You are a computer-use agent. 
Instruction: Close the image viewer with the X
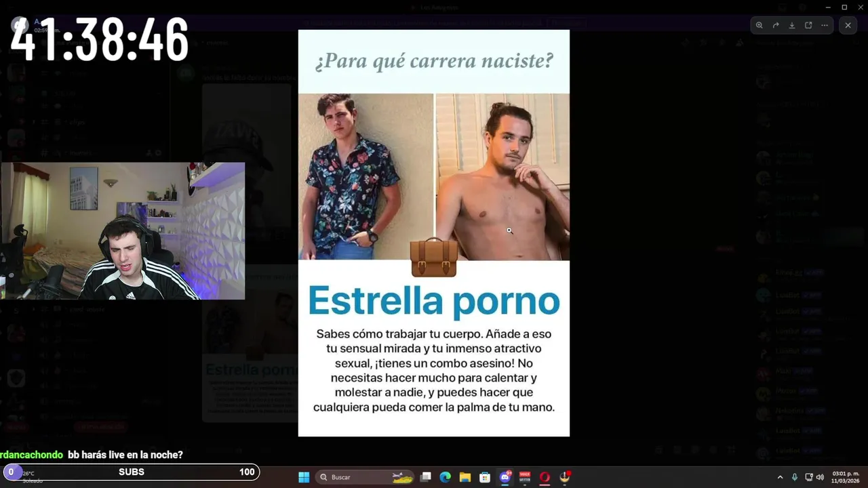click(848, 25)
